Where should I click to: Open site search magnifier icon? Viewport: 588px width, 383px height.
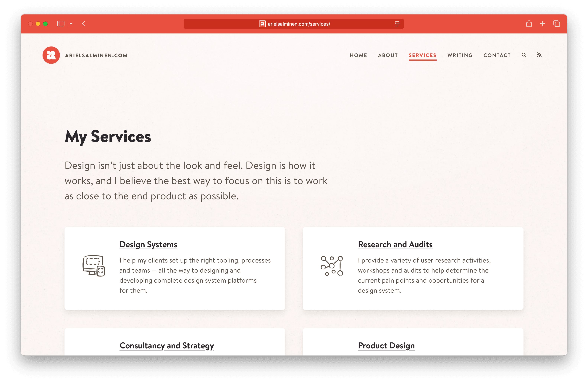click(x=524, y=55)
